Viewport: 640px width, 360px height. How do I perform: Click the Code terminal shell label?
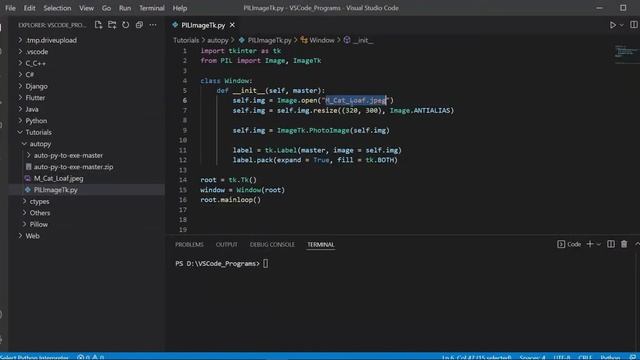click(569, 244)
